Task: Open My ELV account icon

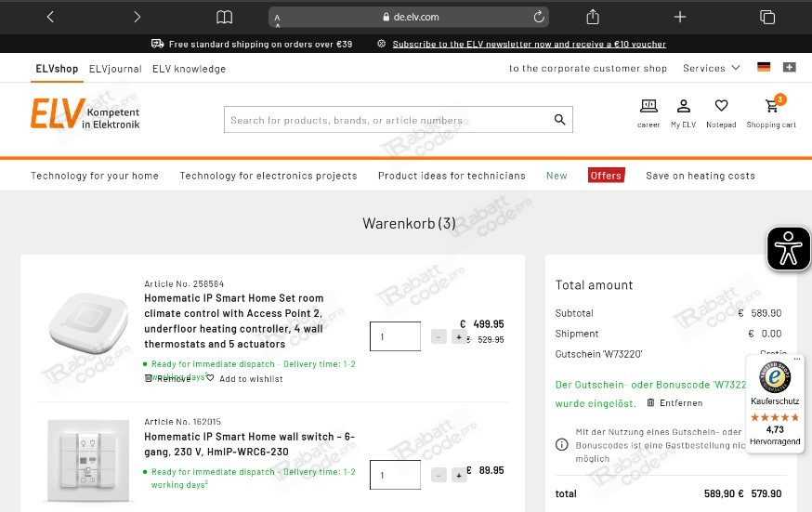Action: pyautogui.click(x=684, y=113)
